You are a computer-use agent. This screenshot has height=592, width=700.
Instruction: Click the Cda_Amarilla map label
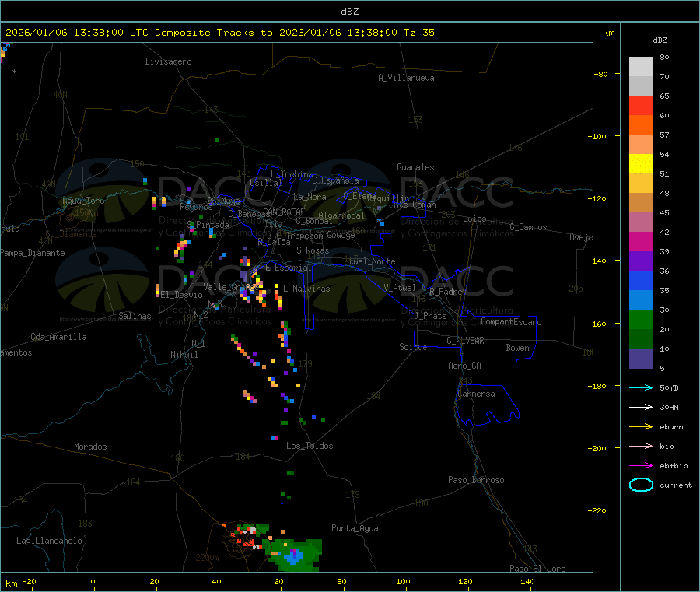point(58,337)
